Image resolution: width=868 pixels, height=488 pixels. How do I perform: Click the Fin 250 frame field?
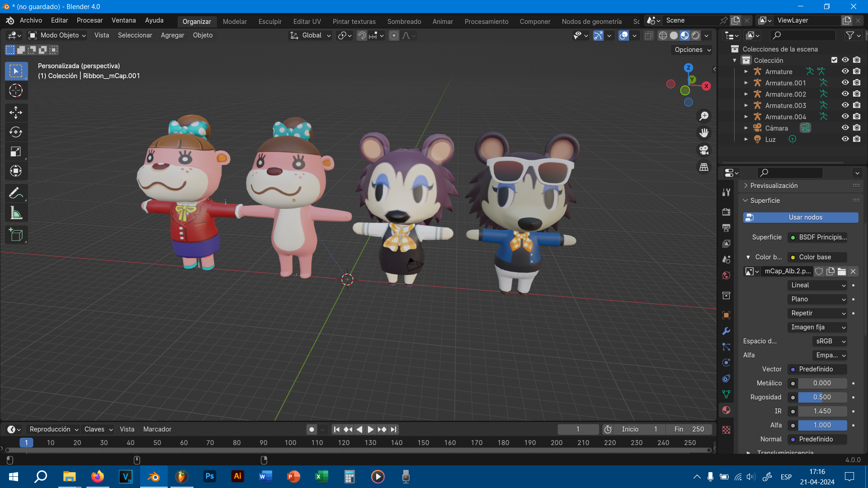pyautogui.click(x=689, y=429)
